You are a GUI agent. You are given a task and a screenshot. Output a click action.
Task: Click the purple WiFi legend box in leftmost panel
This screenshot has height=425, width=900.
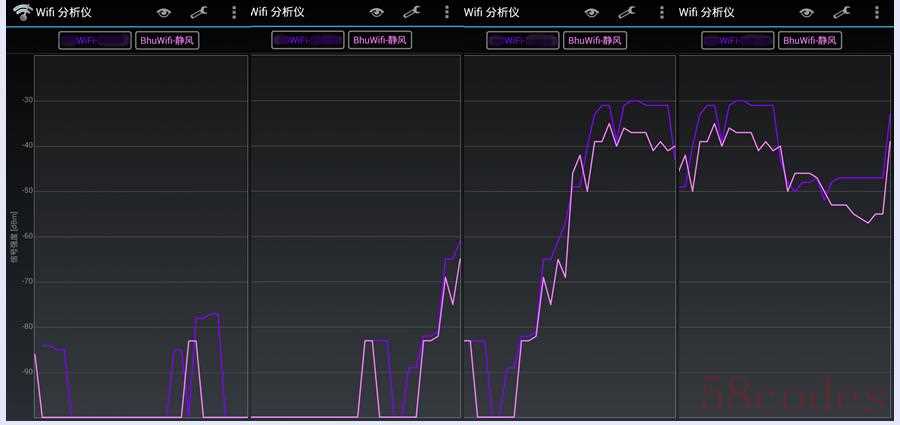[94, 41]
